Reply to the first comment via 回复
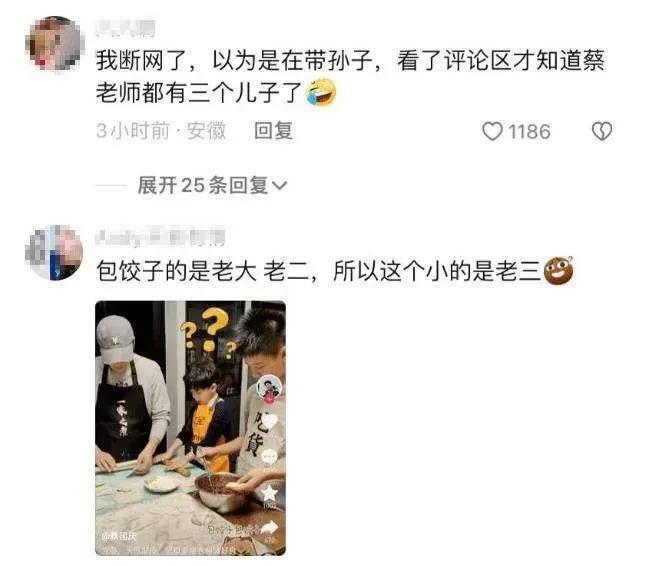The height and width of the screenshot is (566, 650). 274,131
